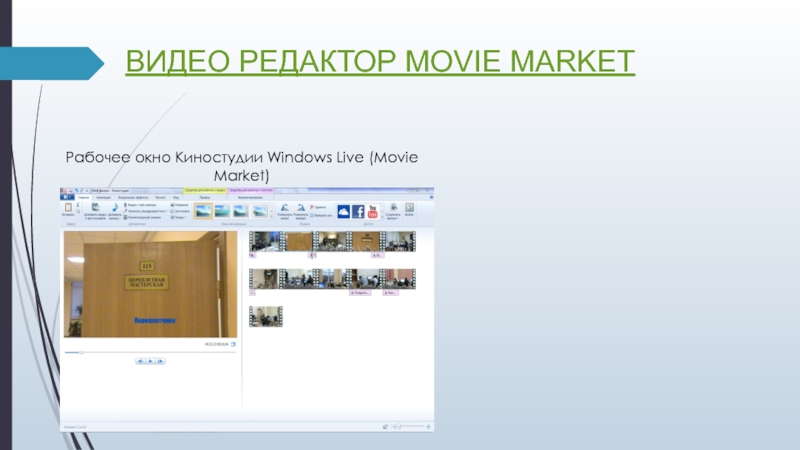Viewport: 800px width, 450px height.
Task: Switch to the Animations (Анимация) tab
Action: click(104, 197)
